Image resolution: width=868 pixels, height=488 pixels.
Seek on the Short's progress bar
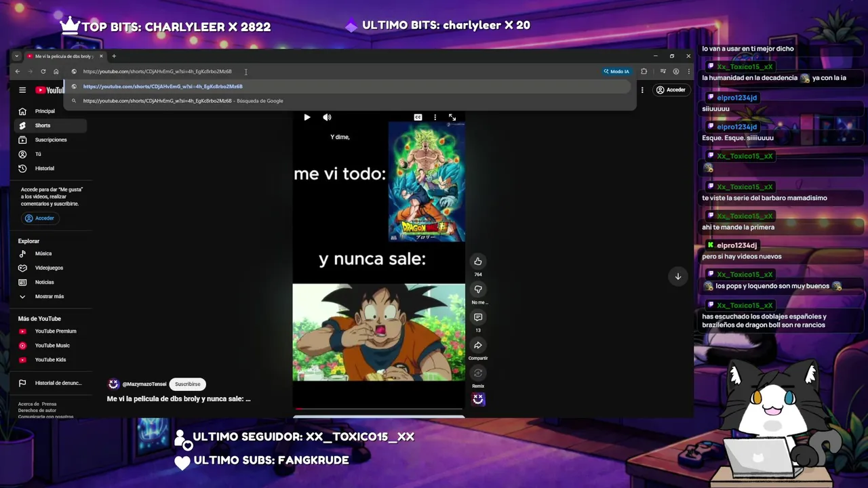click(378, 409)
